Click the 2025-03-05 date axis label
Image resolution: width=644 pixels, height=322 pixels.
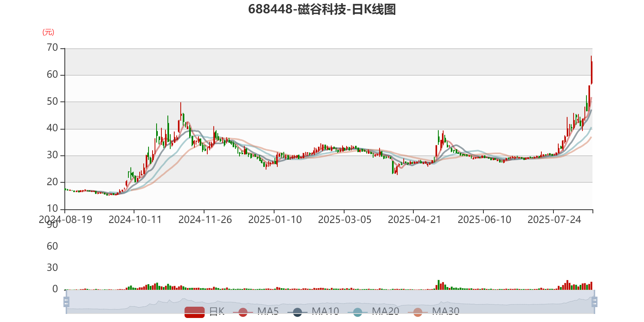345,220
